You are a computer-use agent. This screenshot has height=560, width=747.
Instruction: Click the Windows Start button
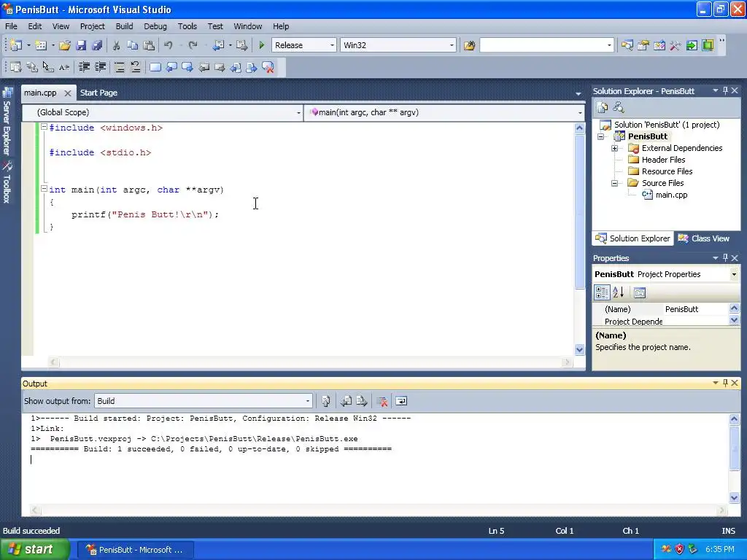click(34, 550)
